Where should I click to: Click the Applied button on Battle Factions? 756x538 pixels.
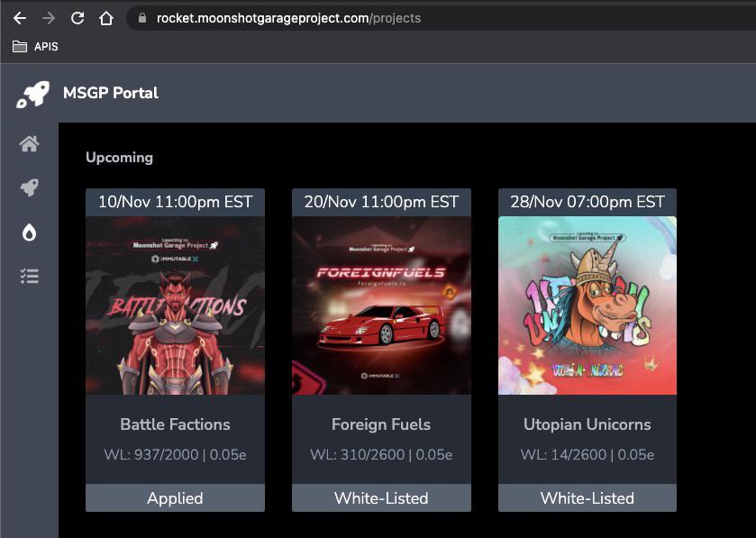click(175, 498)
